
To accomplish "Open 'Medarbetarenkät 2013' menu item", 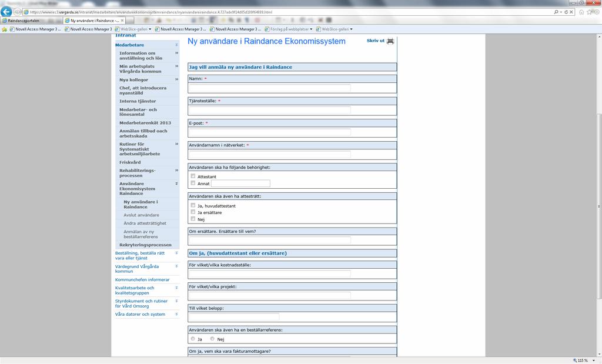I will click(145, 123).
